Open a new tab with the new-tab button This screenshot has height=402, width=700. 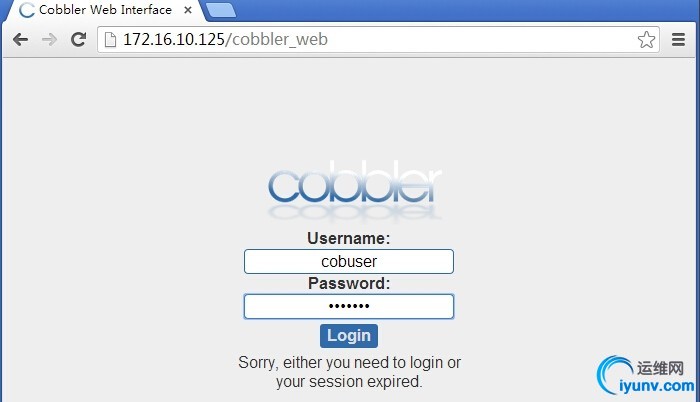[221, 10]
